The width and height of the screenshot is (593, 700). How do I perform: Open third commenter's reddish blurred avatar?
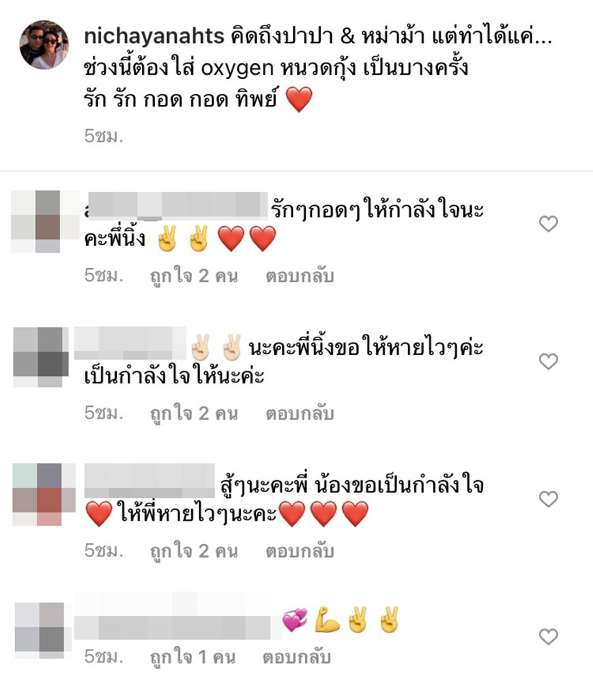point(44,494)
